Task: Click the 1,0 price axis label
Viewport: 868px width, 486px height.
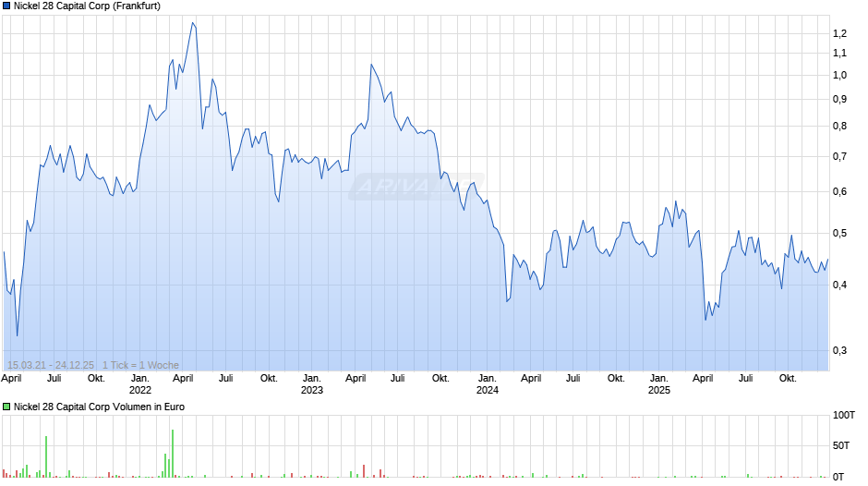Action: pos(839,76)
